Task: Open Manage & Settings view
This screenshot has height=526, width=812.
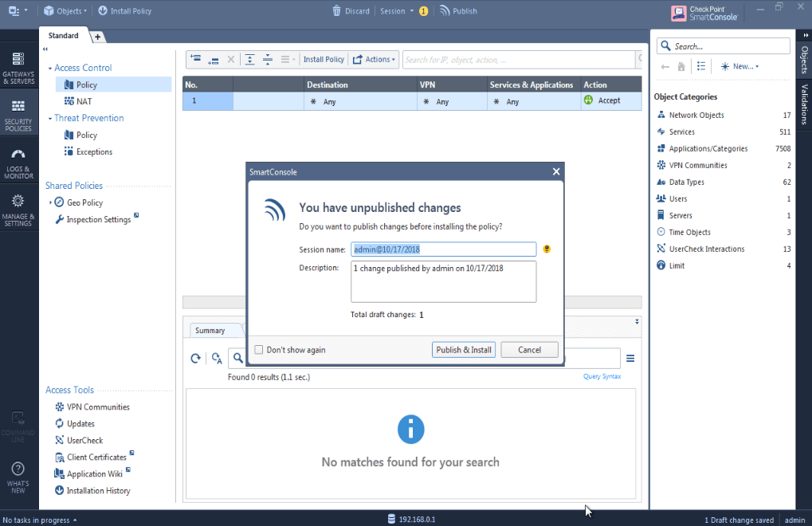Action: pyautogui.click(x=18, y=210)
